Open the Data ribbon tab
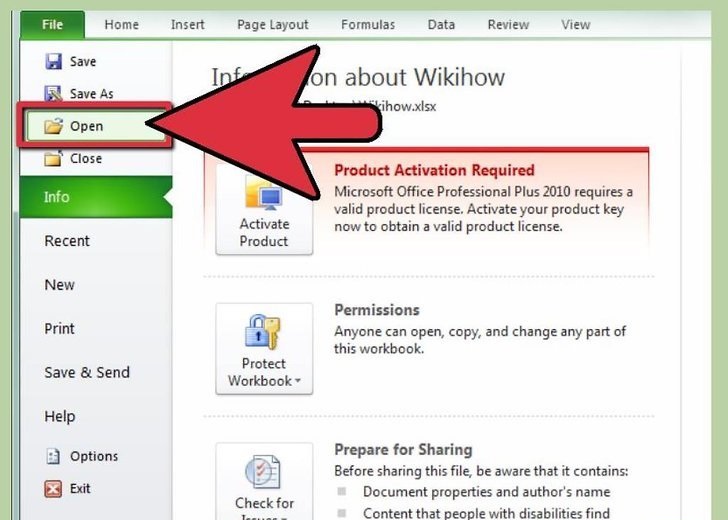The height and width of the screenshot is (520, 728). (x=441, y=25)
